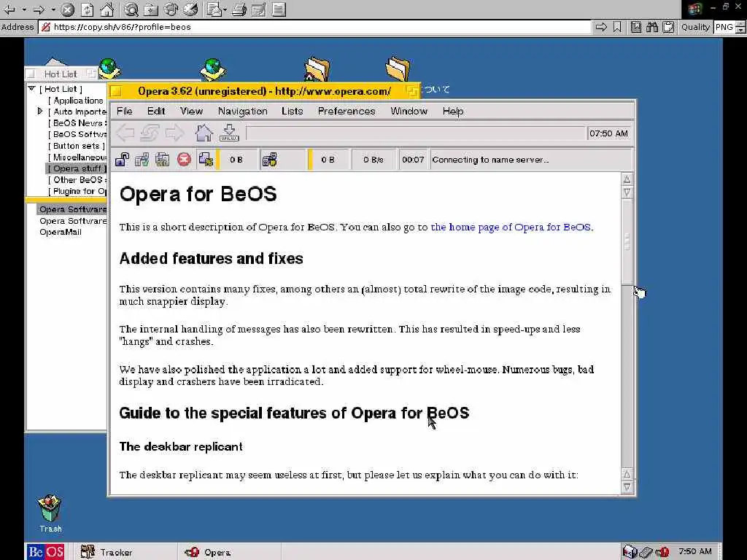Click the red Stop loading icon in Opera

point(184,160)
